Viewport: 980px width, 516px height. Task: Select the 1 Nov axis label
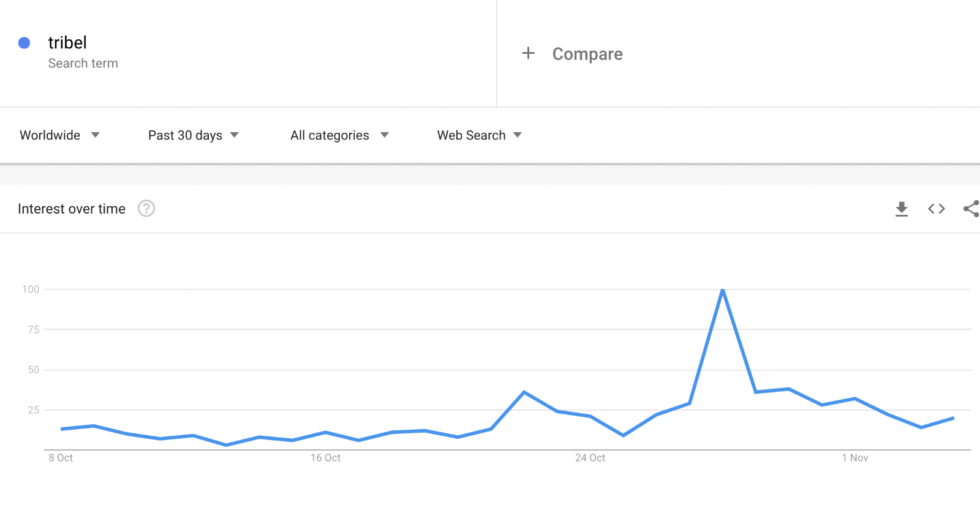coord(855,458)
